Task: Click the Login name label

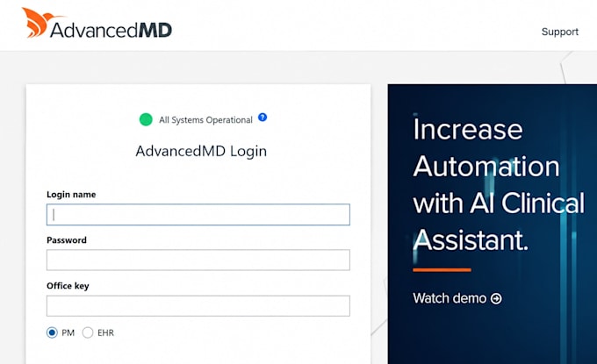Action: pyautogui.click(x=71, y=195)
